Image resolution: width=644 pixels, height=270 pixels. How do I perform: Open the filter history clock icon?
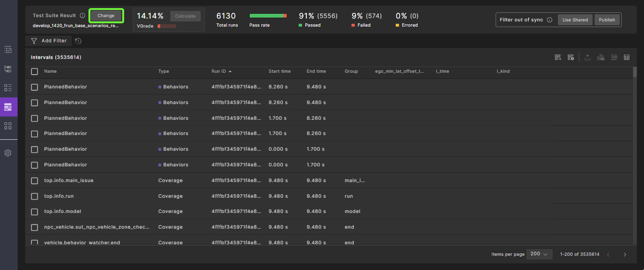click(x=78, y=41)
